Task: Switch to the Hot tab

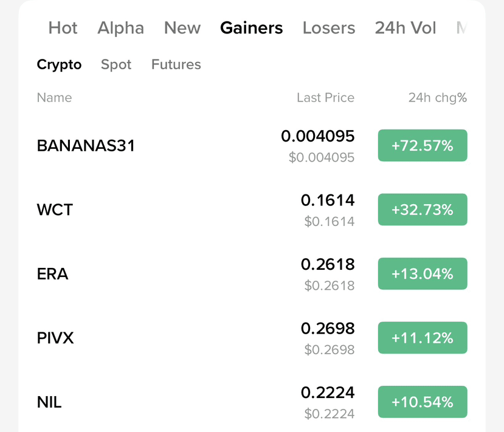Action: point(63,27)
